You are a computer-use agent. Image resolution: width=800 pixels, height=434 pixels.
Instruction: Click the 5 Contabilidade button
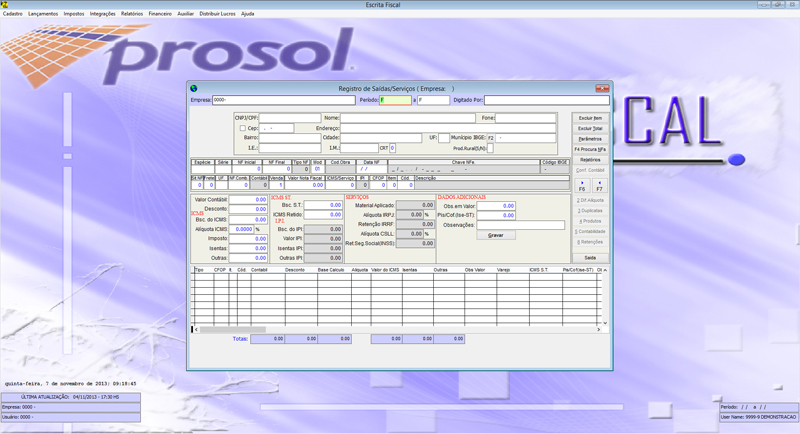pos(590,232)
